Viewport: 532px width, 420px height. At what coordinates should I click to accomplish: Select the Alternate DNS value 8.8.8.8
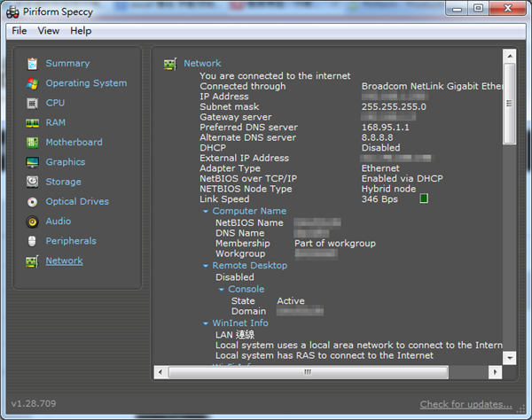tap(378, 137)
